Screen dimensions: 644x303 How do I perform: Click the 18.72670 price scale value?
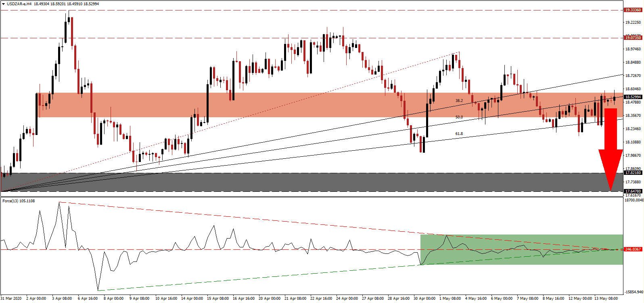coord(633,76)
